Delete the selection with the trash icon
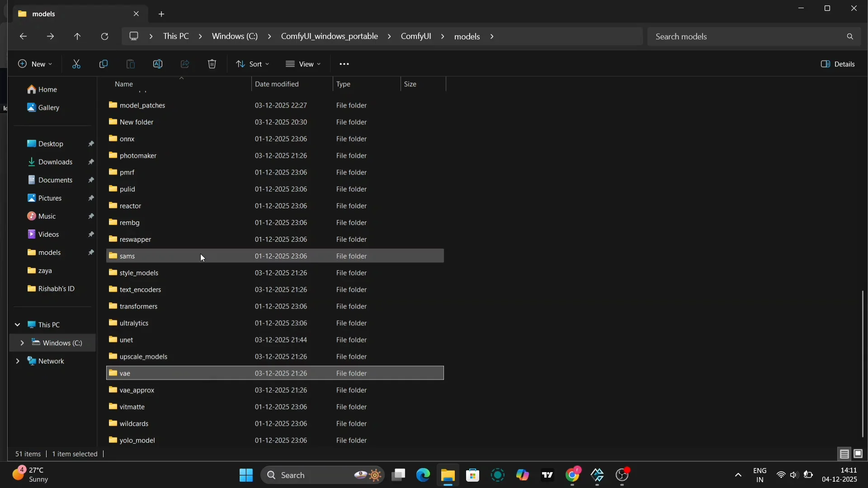The image size is (868, 488). click(212, 64)
